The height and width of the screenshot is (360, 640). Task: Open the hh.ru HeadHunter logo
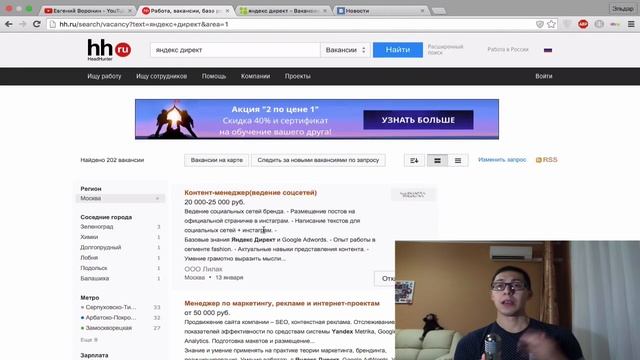click(x=109, y=50)
